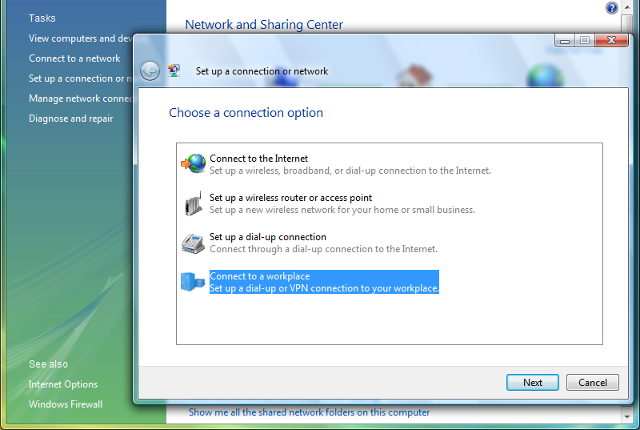Open Internet Options under See also
This screenshot has width=640, height=430.
pos(63,384)
